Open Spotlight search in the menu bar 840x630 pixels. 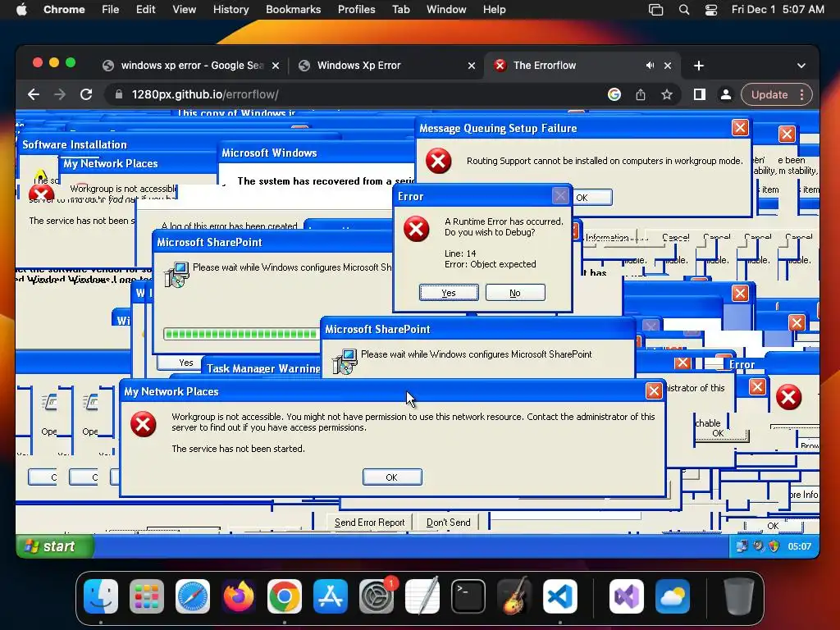tap(684, 10)
